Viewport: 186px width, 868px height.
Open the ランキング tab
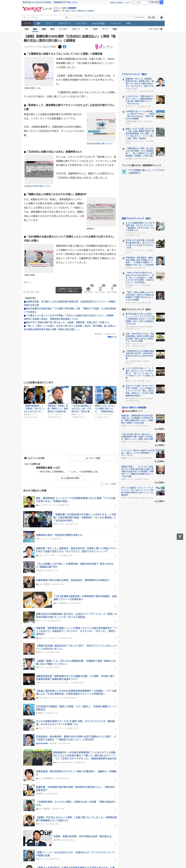(x=115, y=23)
